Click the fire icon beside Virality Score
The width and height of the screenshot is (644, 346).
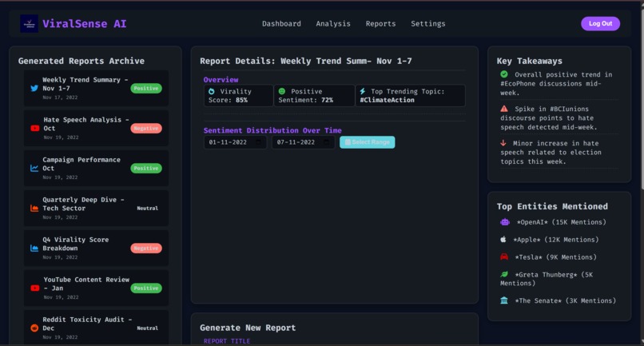click(x=212, y=91)
